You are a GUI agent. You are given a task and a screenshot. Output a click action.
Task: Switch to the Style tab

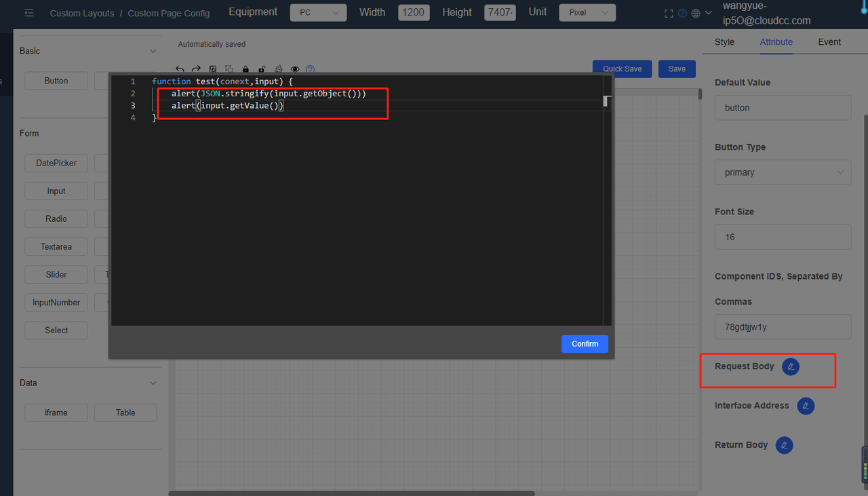click(724, 42)
